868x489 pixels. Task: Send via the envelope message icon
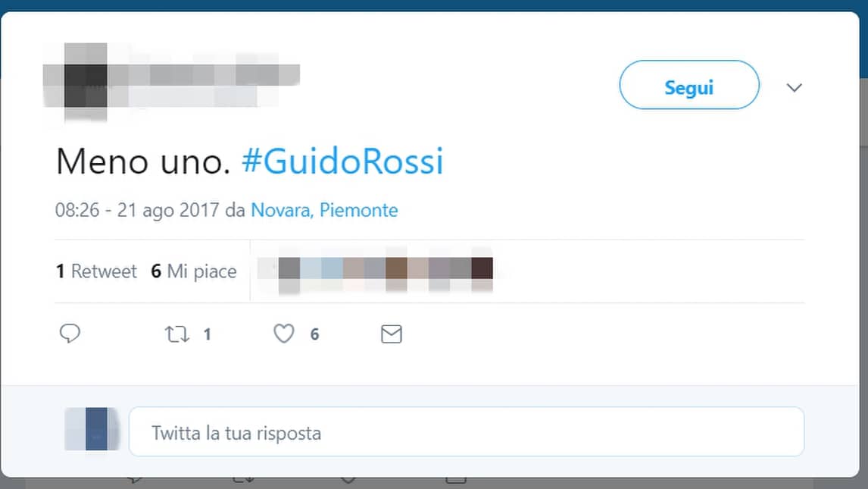coord(392,334)
